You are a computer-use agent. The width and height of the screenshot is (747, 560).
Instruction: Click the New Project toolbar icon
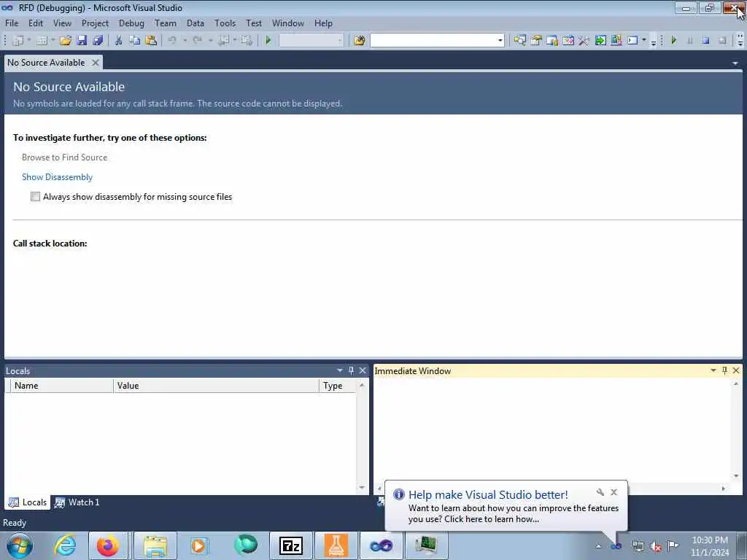tap(18, 41)
